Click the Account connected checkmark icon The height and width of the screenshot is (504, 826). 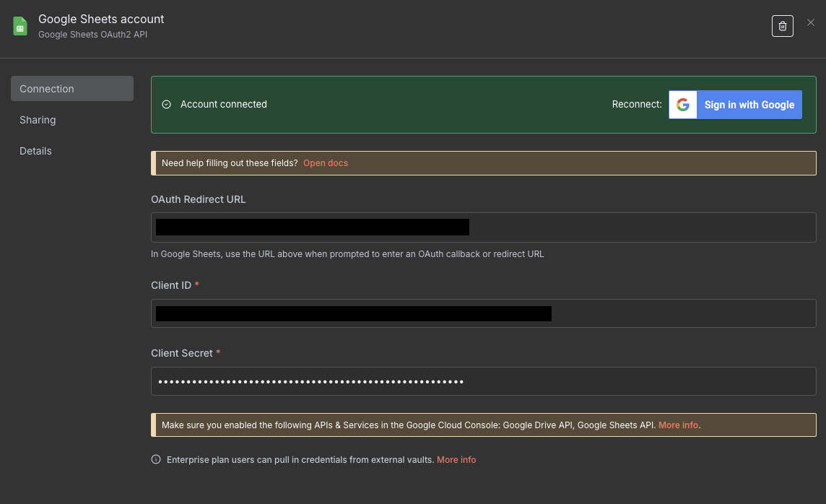167,104
